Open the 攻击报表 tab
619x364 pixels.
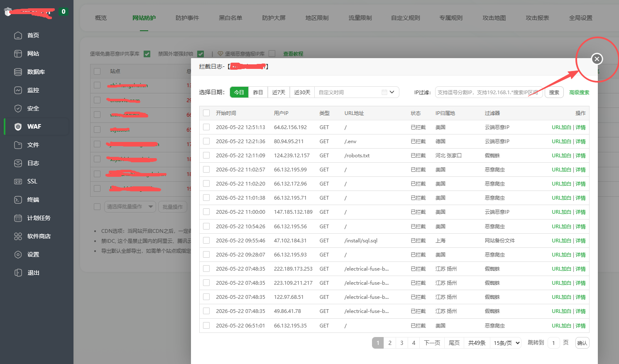pyautogui.click(x=537, y=18)
